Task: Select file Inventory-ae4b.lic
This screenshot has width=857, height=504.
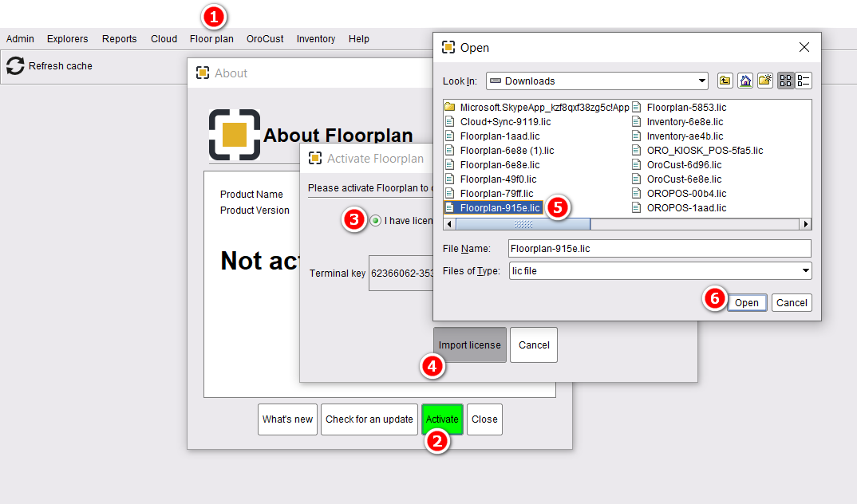Action: coord(685,136)
